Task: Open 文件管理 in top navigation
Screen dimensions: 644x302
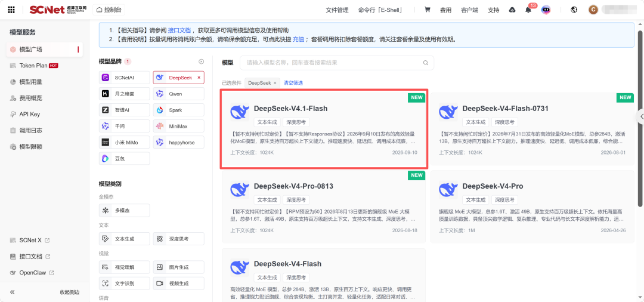Action: point(337,10)
